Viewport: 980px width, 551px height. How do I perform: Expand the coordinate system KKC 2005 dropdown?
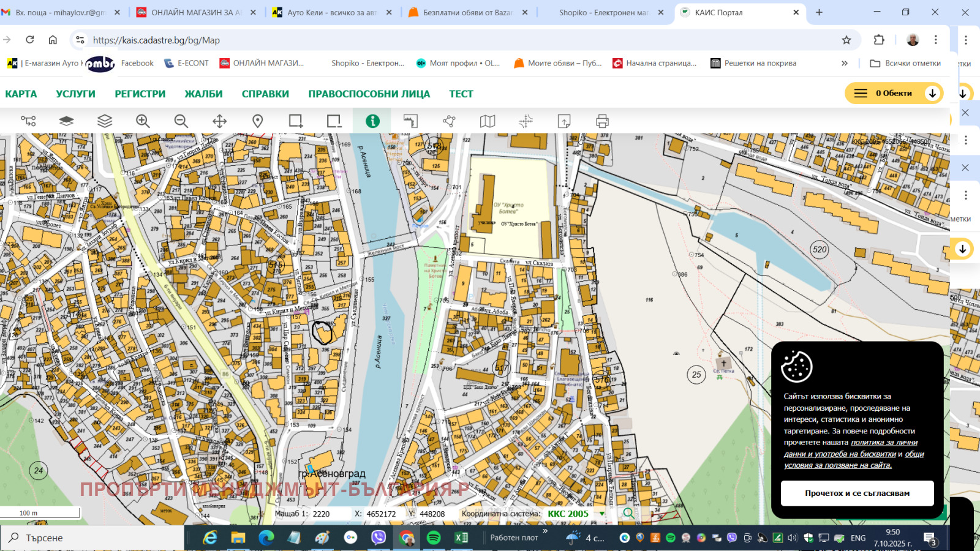point(601,514)
